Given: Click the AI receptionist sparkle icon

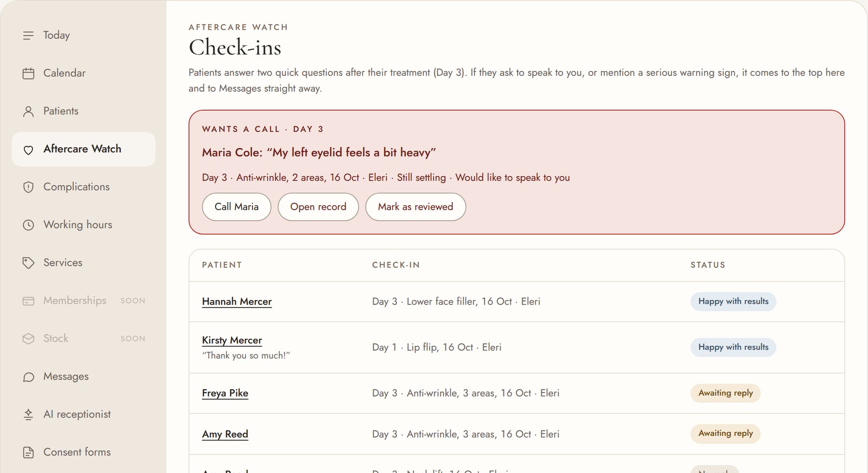Looking at the screenshot, I should click(28, 415).
